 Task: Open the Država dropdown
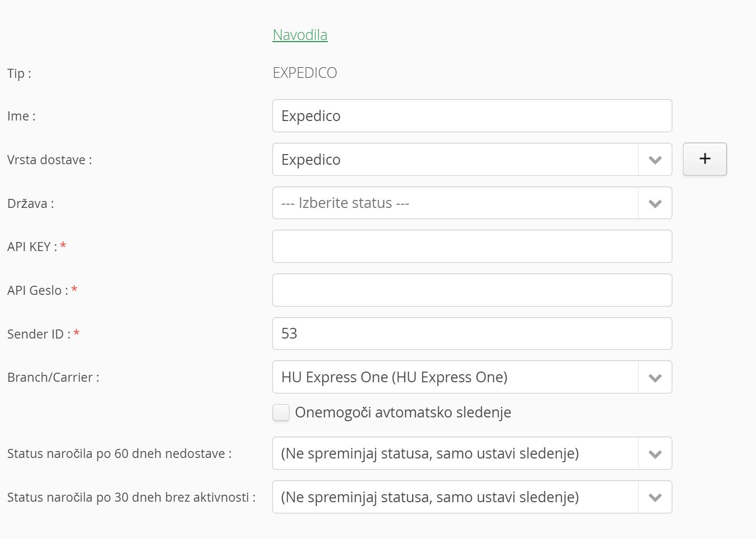(x=472, y=203)
